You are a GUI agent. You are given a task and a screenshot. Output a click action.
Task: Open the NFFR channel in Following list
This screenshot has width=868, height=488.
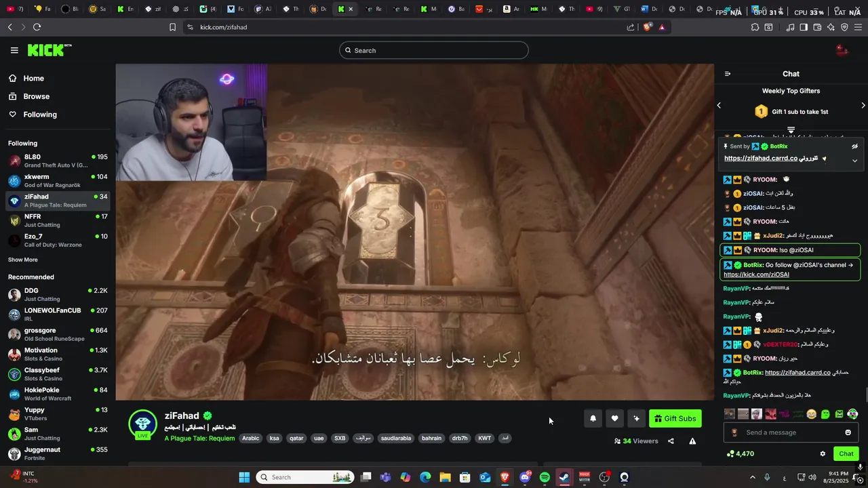click(58, 220)
